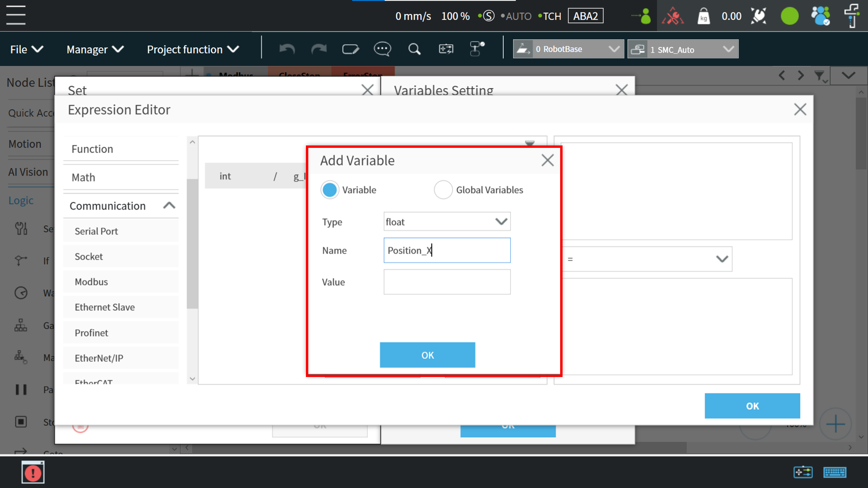Screen dimensions: 868x488
Task: Open the File menu
Action: tap(26, 49)
